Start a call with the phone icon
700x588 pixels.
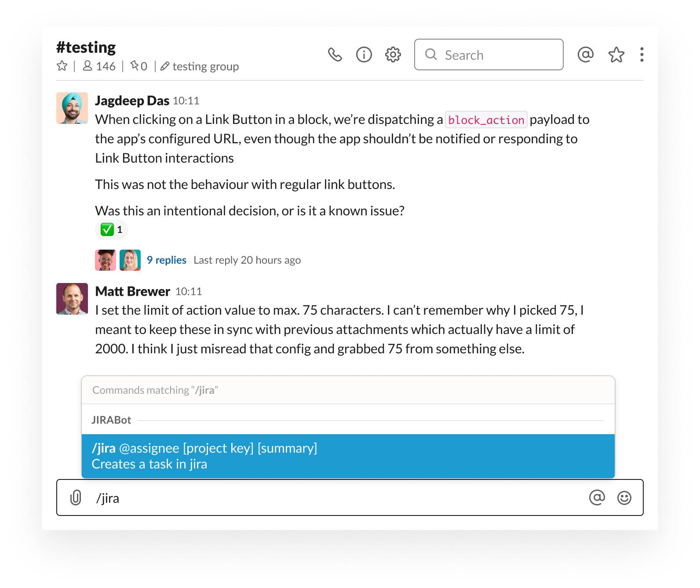(x=335, y=54)
